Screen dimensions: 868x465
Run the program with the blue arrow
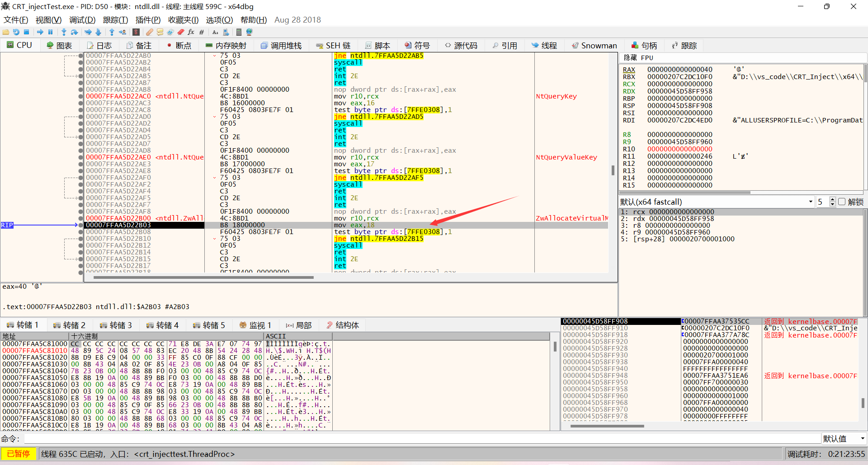[40, 32]
